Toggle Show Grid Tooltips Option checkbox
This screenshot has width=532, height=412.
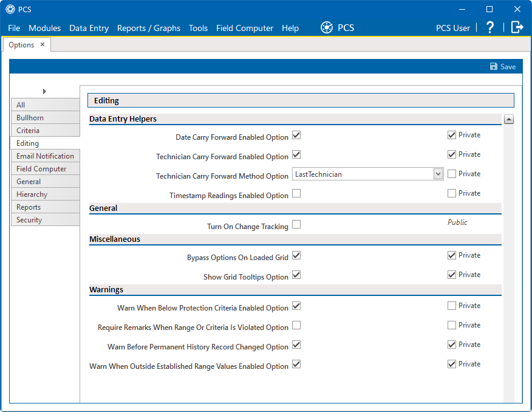tap(296, 275)
